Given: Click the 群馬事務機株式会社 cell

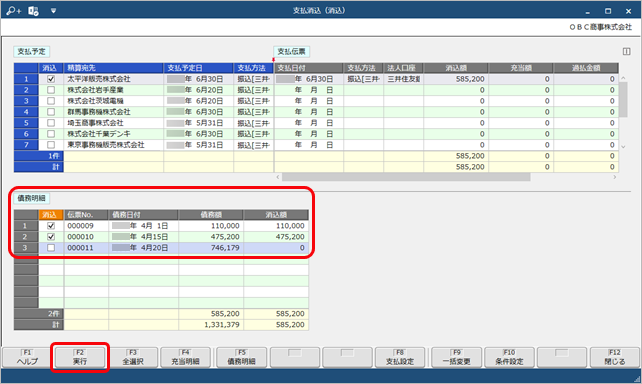Looking at the screenshot, I should (113, 112).
